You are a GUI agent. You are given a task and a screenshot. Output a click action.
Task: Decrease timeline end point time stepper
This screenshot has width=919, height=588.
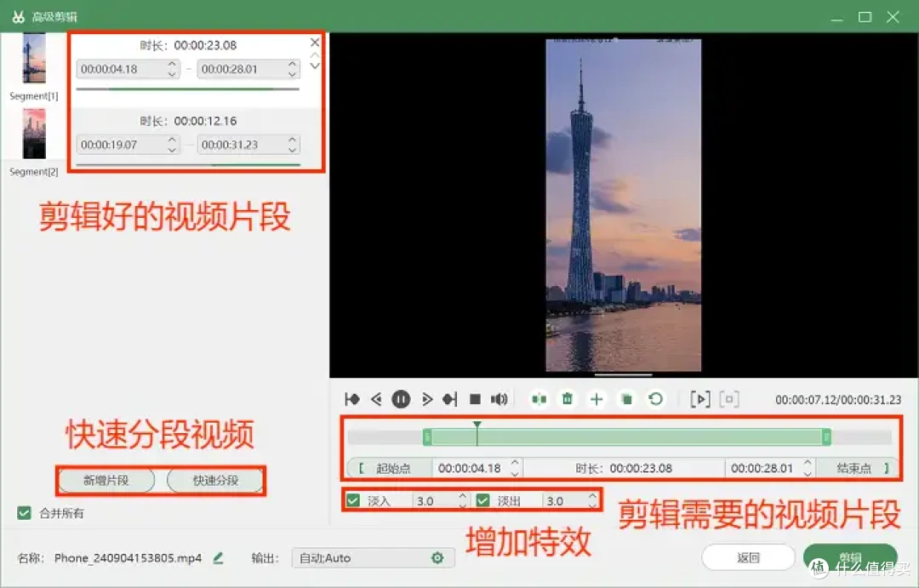[x=808, y=473]
